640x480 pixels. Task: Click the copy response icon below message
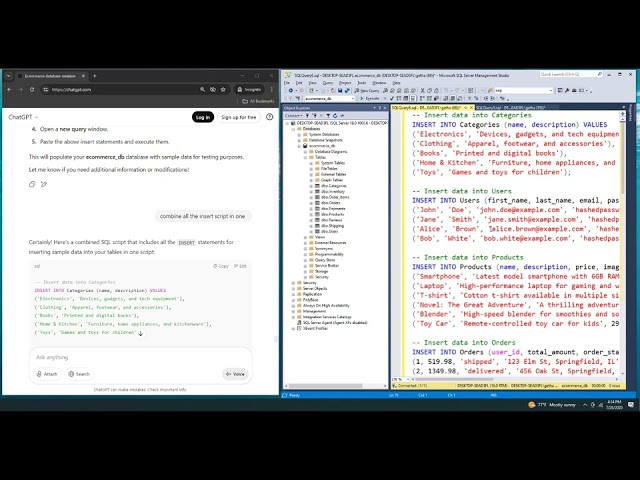pos(32,184)
